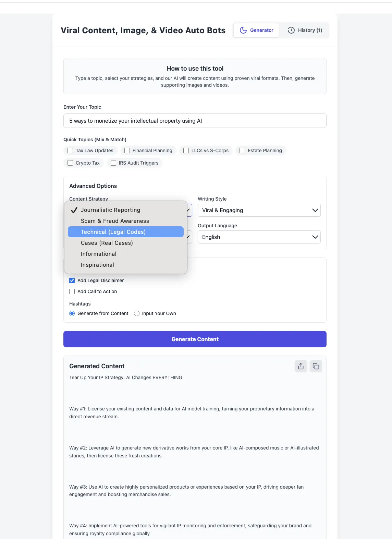Choose Generate from Content for hashtags
Image resolution: width=392 pixels, height=539 pixels.
pos(72,313)
